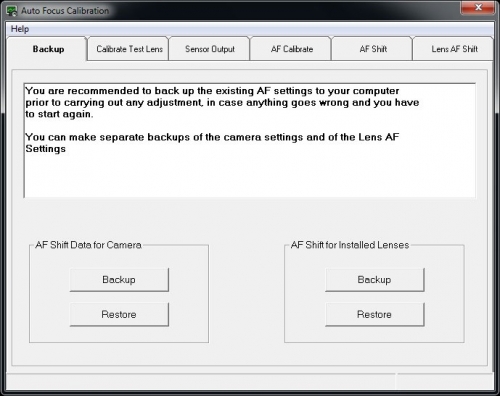Close the Auto Focus Calibration window

pos(478,7)
